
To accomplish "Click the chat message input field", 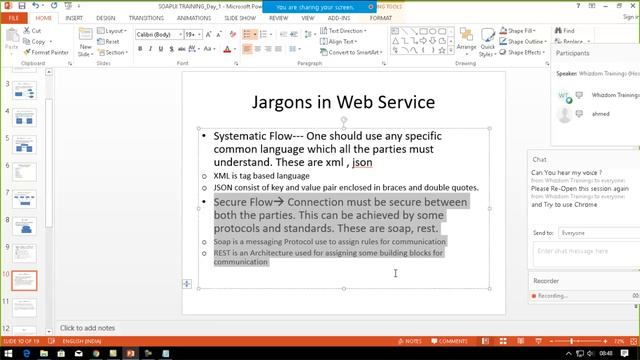I will click(x=586, y=254).
